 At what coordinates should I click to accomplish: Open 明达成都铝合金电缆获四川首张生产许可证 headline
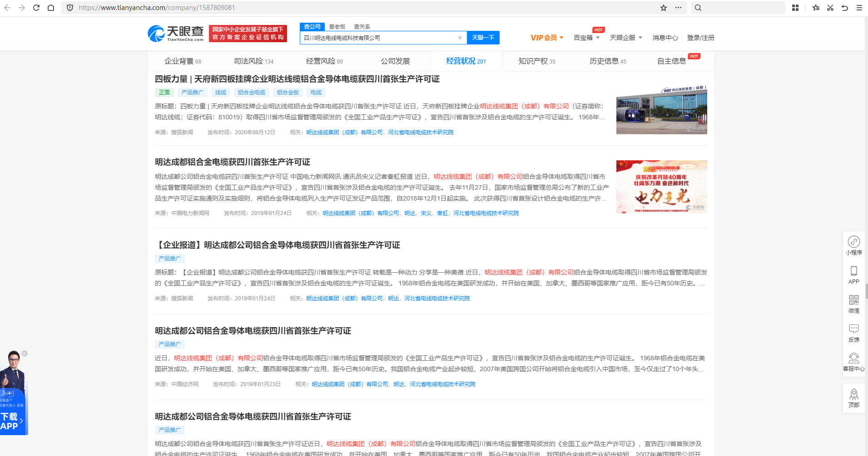click(233, 162)
